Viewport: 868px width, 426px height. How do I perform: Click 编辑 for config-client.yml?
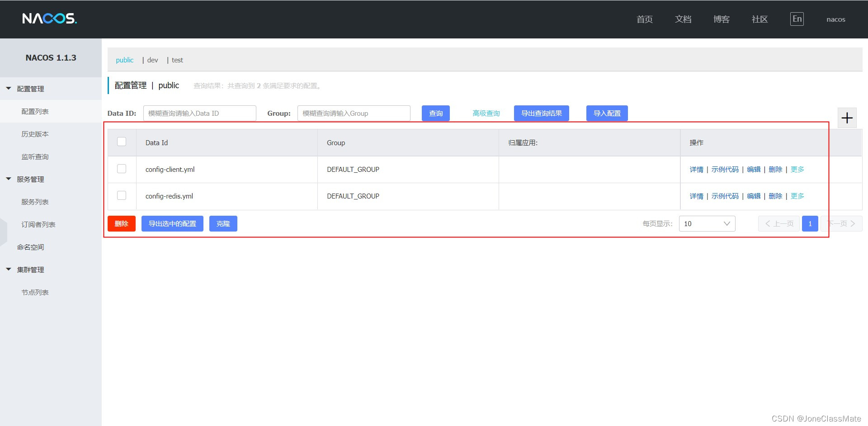(754, 170)
